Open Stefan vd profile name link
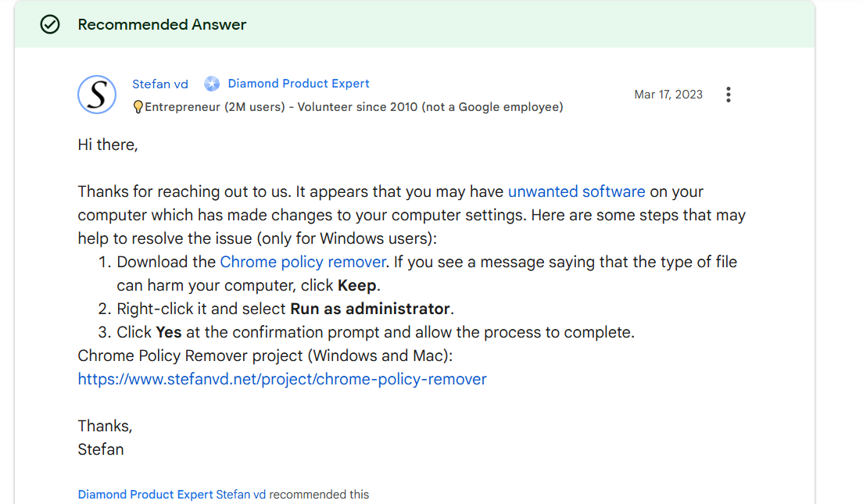 [160, 84]
